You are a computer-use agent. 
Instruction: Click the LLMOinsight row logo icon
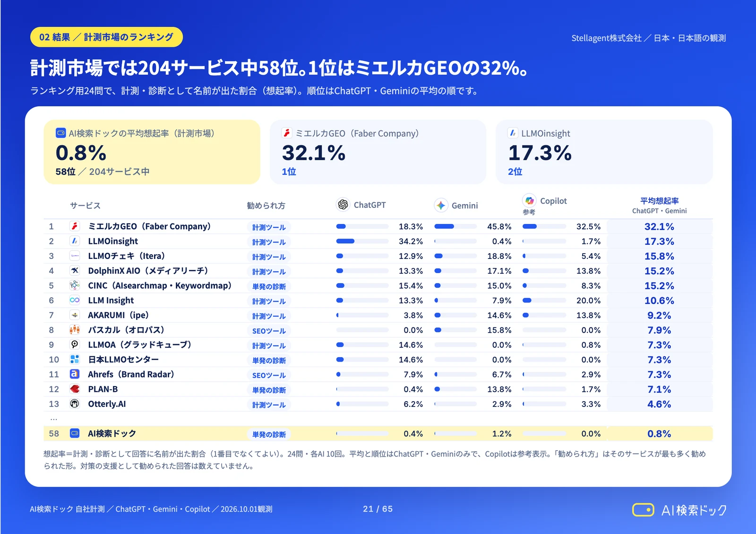tap(75, 241)
